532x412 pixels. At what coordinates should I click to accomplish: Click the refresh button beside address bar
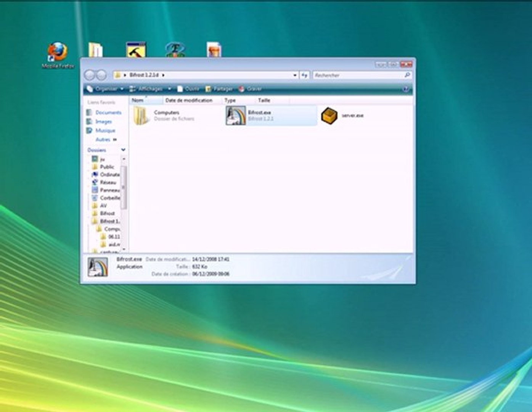(x=304, y=75)
